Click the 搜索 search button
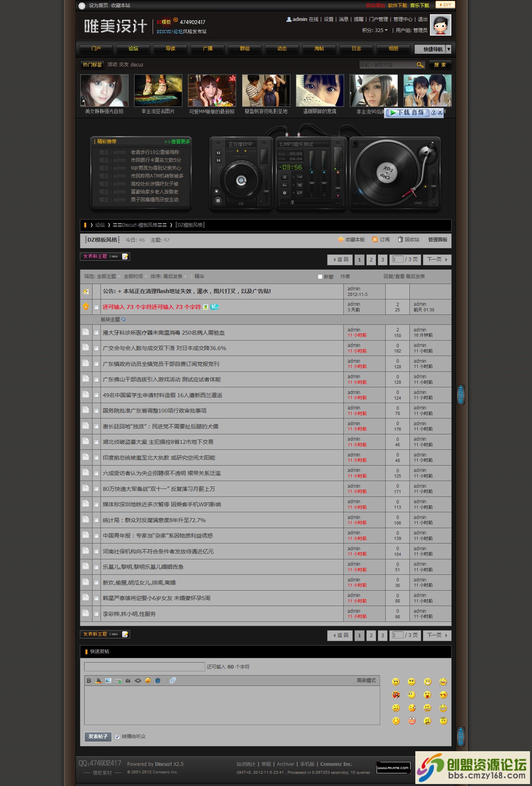The image size is (532, 786). (x=440, y=64)
